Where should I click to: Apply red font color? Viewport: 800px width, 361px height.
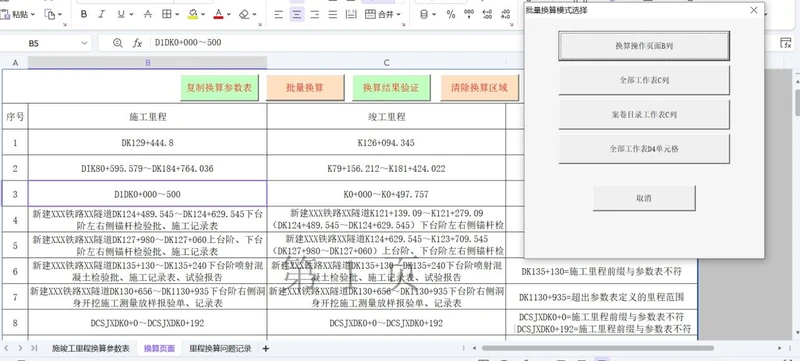[218, 14]
